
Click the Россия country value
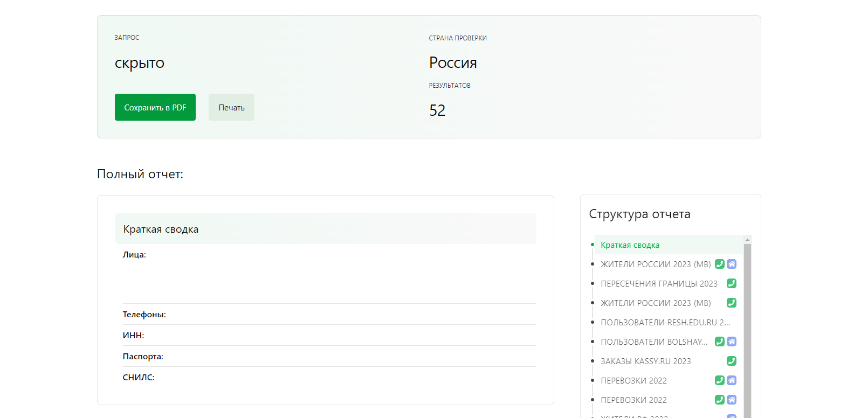[453, 62]
